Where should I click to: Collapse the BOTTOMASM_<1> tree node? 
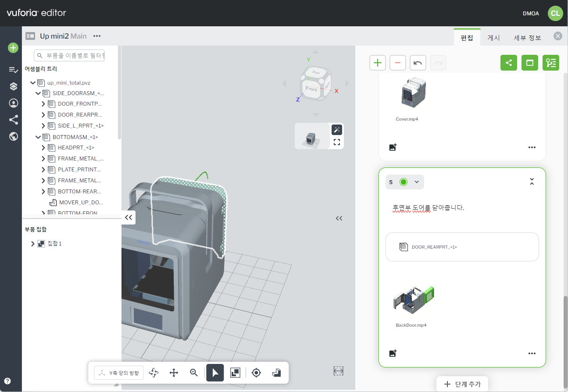click(x=38, y=137)
